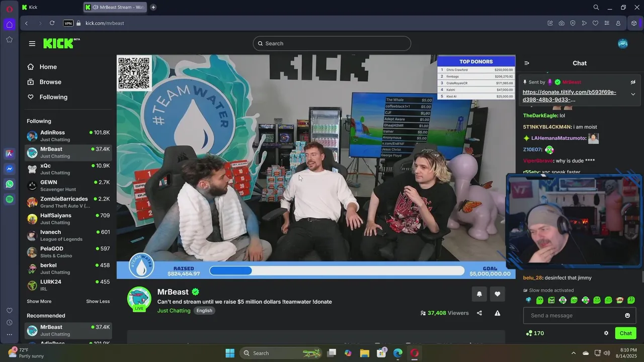Image resolution: width=644 pixels, height=362 pixels.
Task: Open Spotify in Opera sidebar
Action: coord(10,200)
